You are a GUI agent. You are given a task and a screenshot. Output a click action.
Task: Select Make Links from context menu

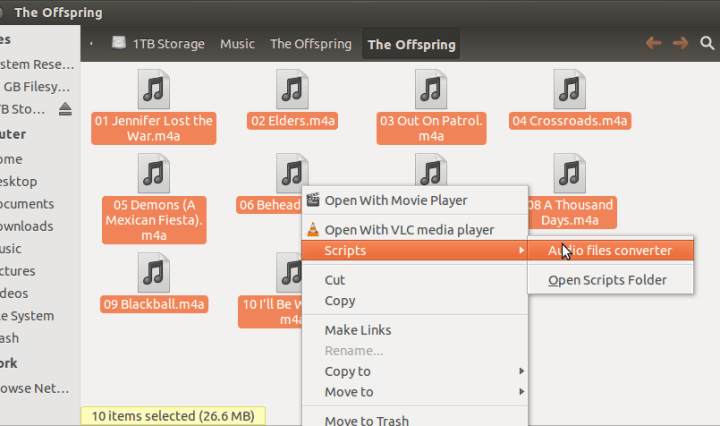click(358, 330)
